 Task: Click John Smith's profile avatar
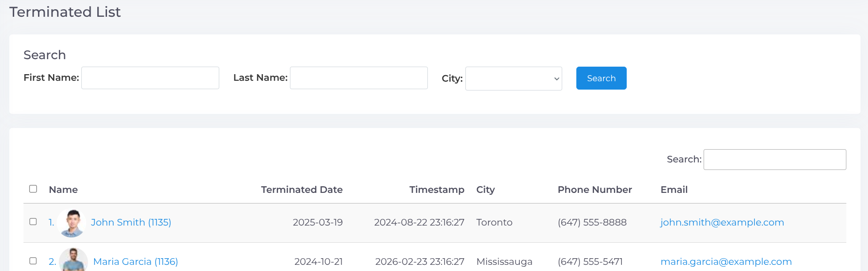click(x=72, y=223)
